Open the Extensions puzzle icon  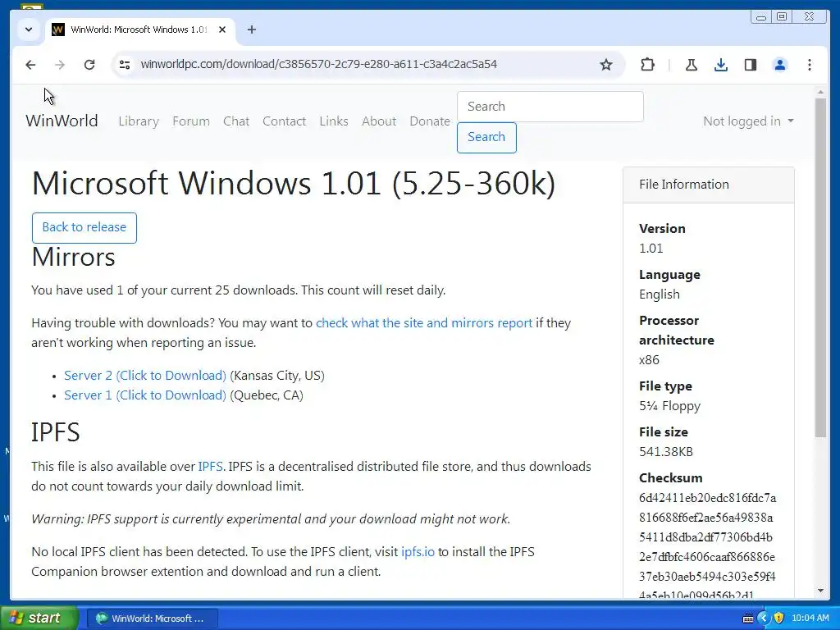[x=648, y=65]
